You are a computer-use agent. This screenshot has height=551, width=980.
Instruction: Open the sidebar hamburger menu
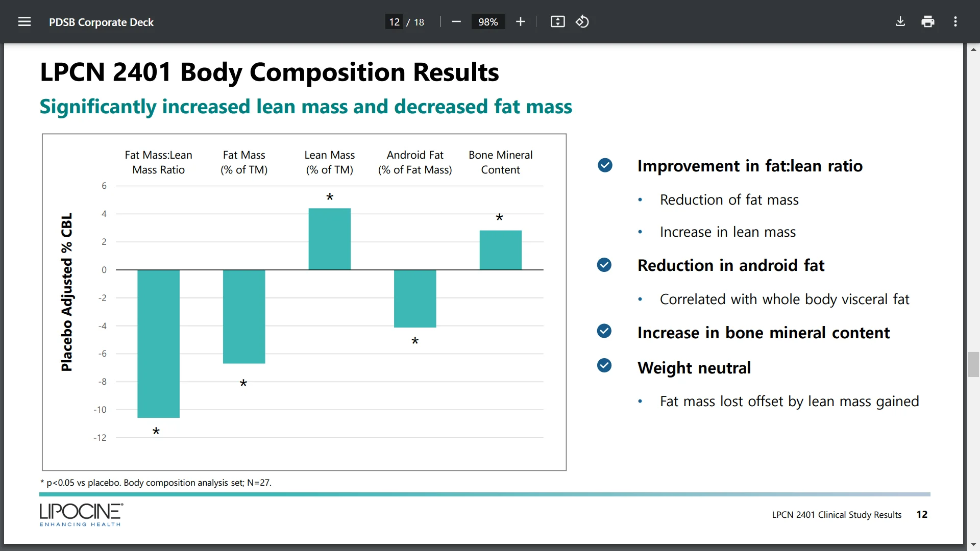[24, 21]
